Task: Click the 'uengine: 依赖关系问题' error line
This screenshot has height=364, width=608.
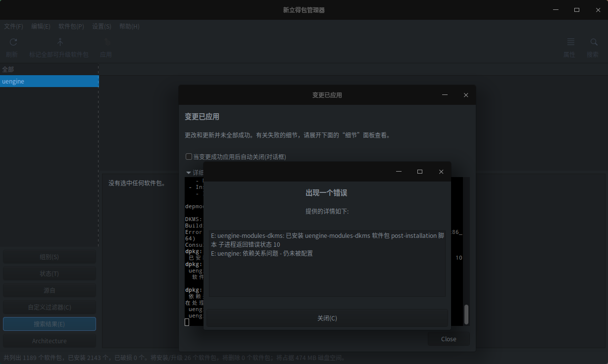Action: [262, 253]
